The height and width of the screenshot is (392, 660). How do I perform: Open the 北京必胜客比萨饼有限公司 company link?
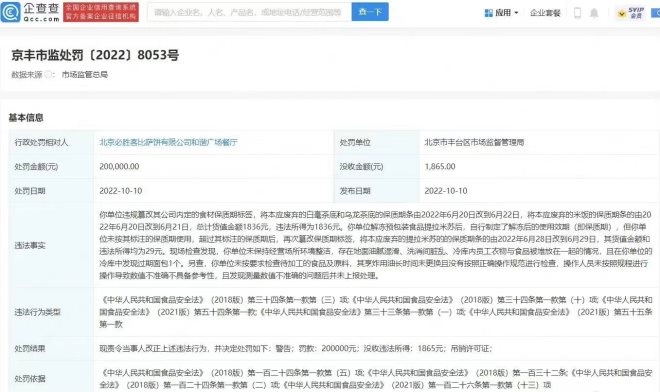coord(168,142)
